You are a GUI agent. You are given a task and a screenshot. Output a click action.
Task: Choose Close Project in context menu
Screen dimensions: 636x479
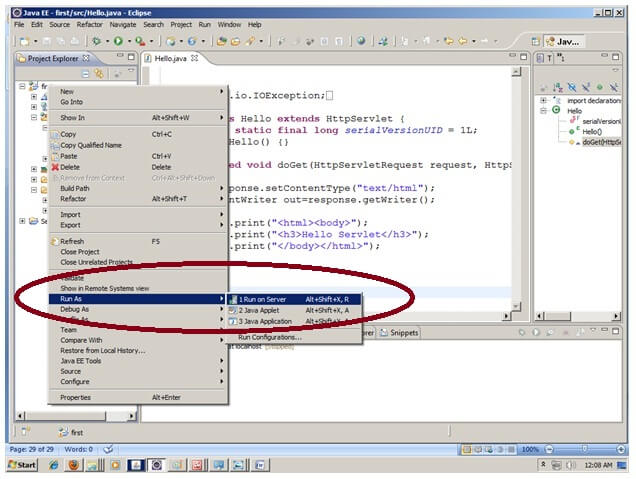[138, 252]
